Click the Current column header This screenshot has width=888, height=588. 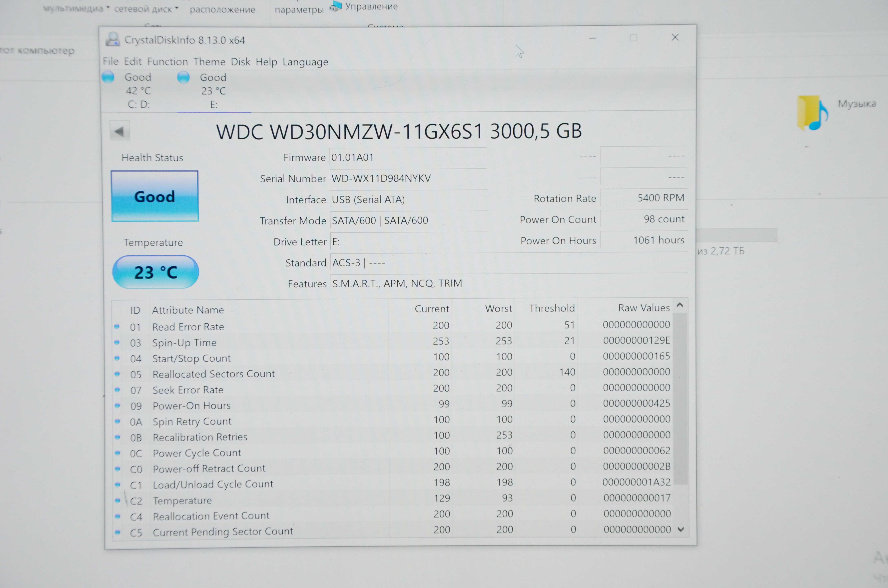[432, 309]
